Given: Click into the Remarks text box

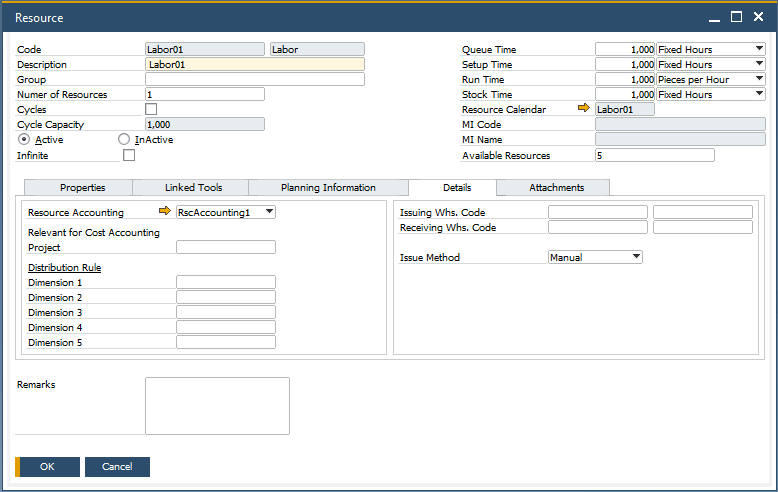Looking at the screenshot, I should [217, 406].
